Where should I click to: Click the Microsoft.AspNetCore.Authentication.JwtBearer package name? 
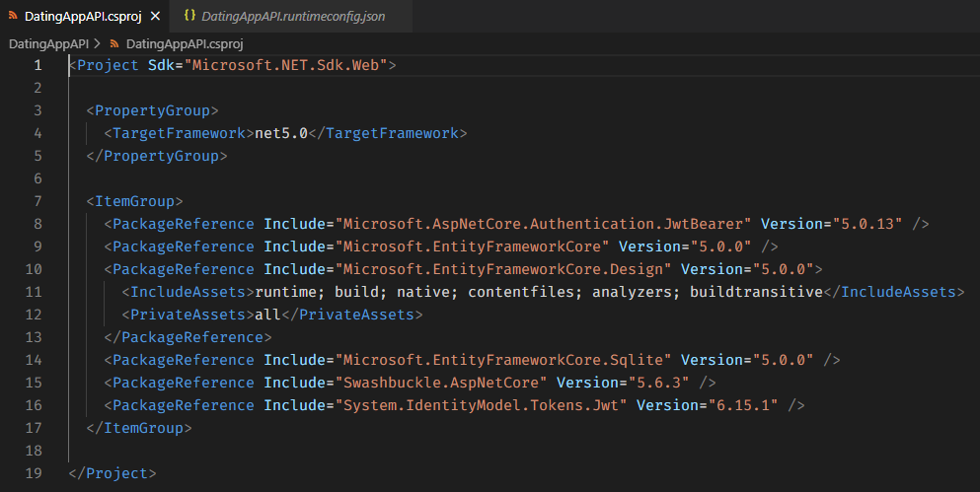[x=543, y=224]
